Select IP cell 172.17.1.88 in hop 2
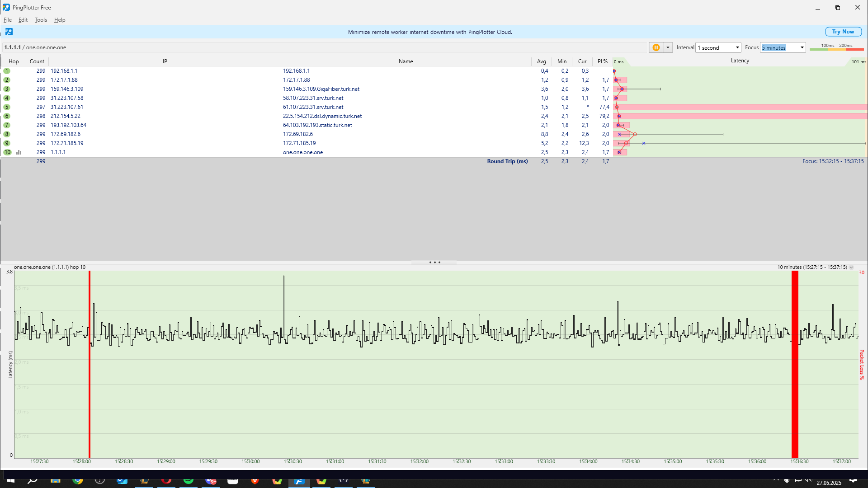 point(64,80)
